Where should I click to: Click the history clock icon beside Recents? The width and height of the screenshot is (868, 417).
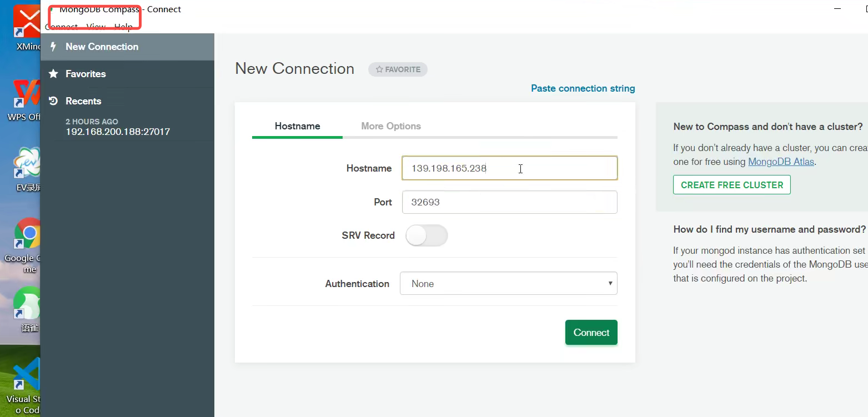(53, 101)
